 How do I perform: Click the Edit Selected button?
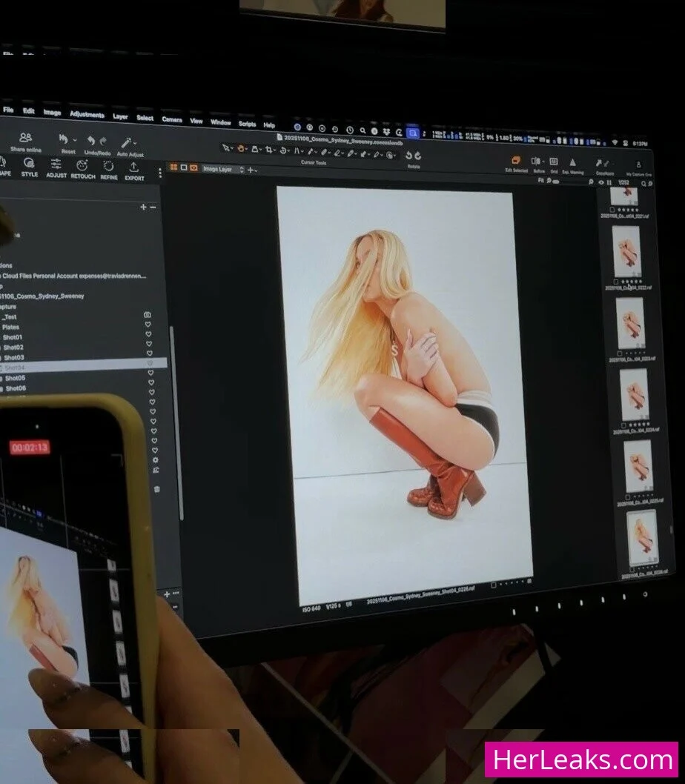pos(516,161)
